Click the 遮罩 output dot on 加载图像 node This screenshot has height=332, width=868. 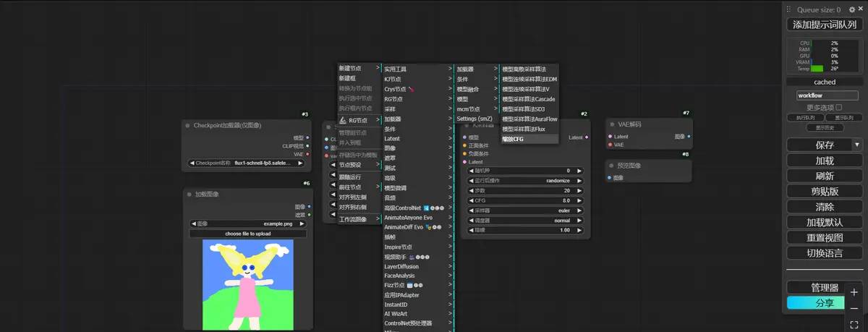coord(309,214)
